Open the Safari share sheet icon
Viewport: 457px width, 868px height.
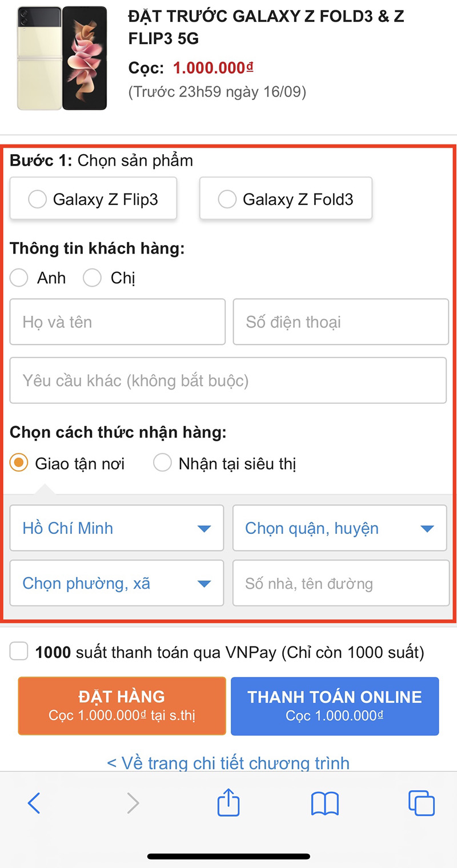228,802
